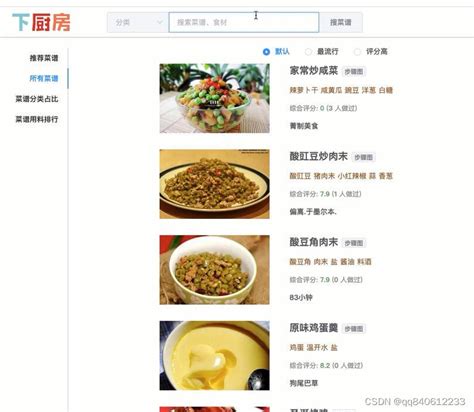Focus the recipe search input field

(x=244, y=22)
